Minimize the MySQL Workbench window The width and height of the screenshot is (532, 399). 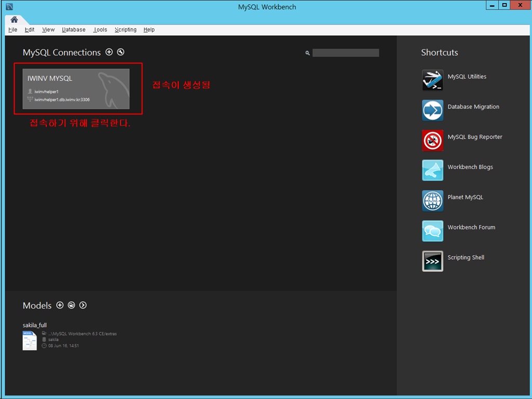(x=493, y=5)
